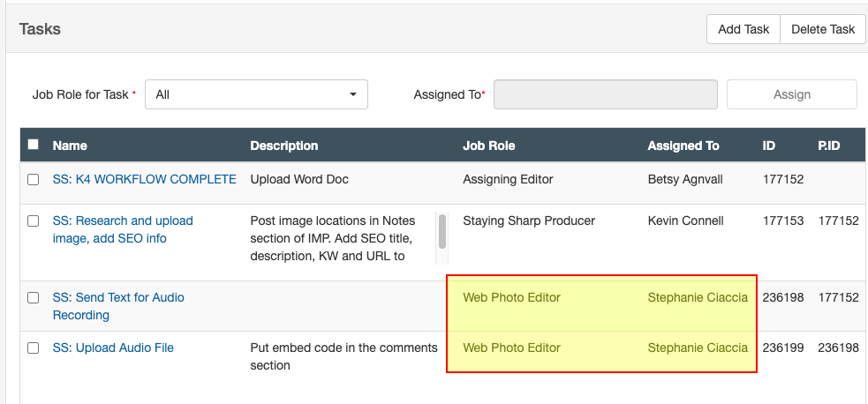Toggle the select-all checkbox in table header
The width and height of the screenshot is (868, 404).
(x=34, y=145)
